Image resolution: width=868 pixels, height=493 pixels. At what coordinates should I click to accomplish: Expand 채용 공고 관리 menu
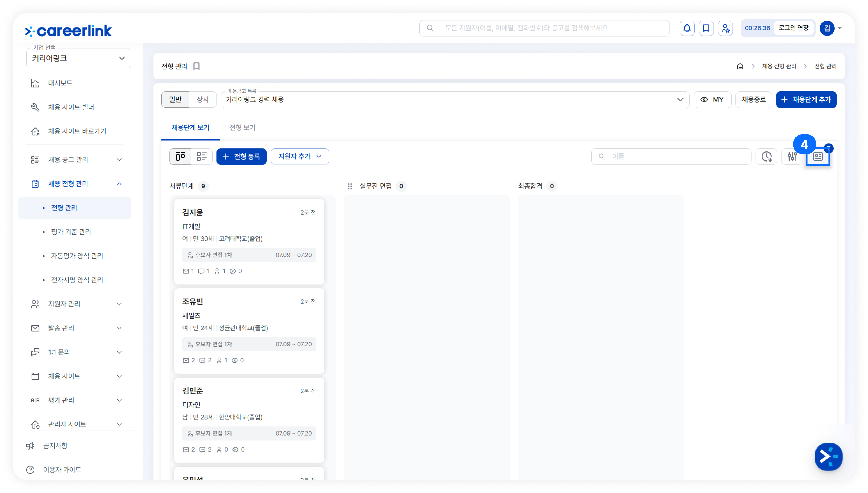(119, 160)
